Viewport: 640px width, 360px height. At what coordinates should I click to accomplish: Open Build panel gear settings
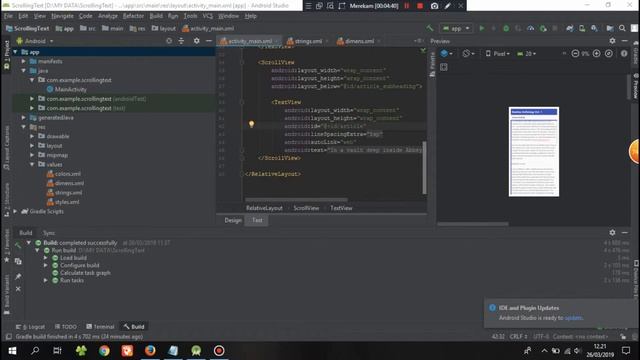pyautogui.click(x=612, y=232)
